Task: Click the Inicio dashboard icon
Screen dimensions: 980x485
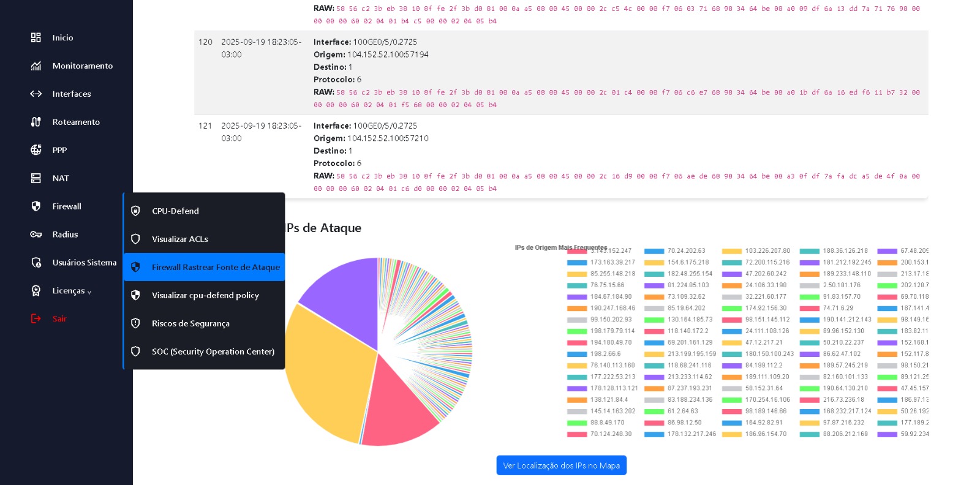Action: pos(36,38)
